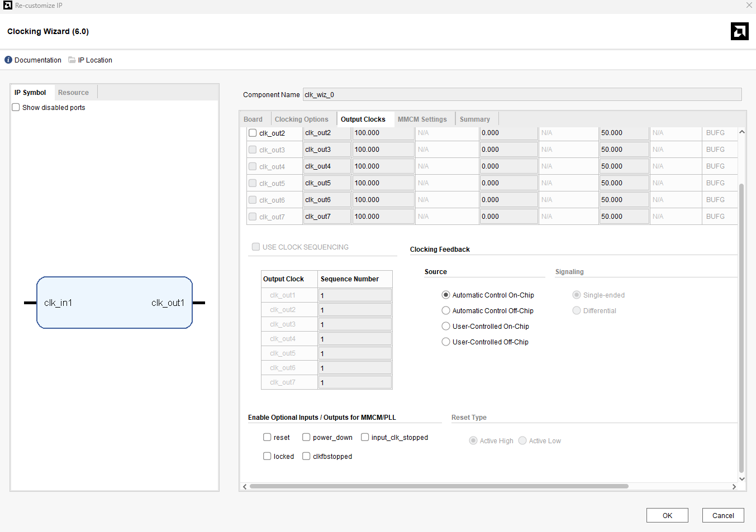The height and width of the screenshot is (532, 756).
Task: Switch to the MMCM Settings tab
Action: [x=422, y=119]
